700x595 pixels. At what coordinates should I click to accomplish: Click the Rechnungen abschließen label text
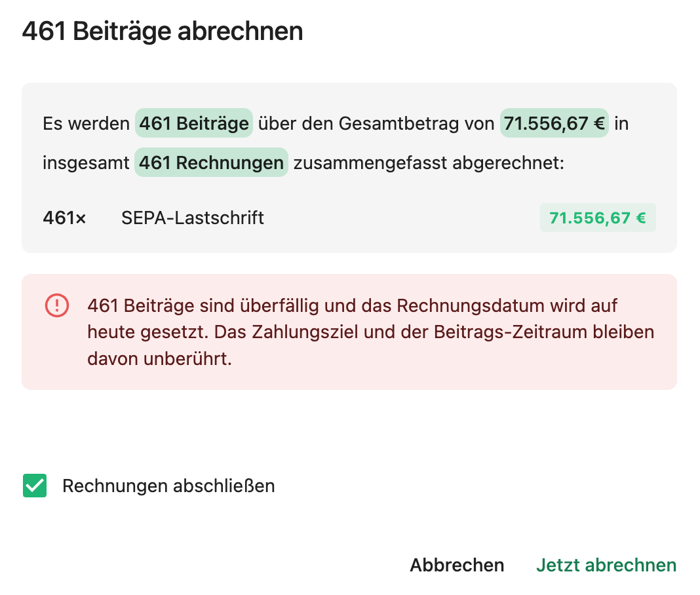coord(168,486)
